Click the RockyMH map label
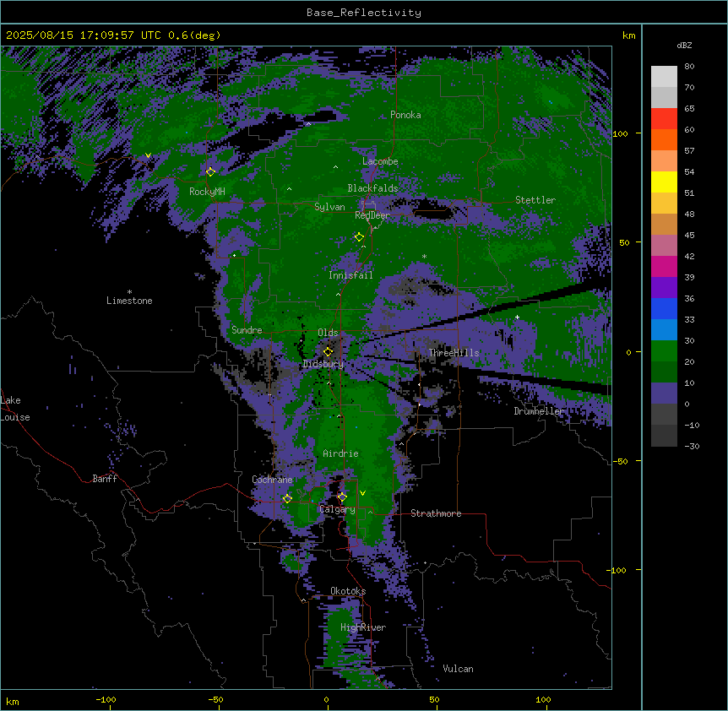This screenshot has height=711, width=728. [x=207, y=191]
